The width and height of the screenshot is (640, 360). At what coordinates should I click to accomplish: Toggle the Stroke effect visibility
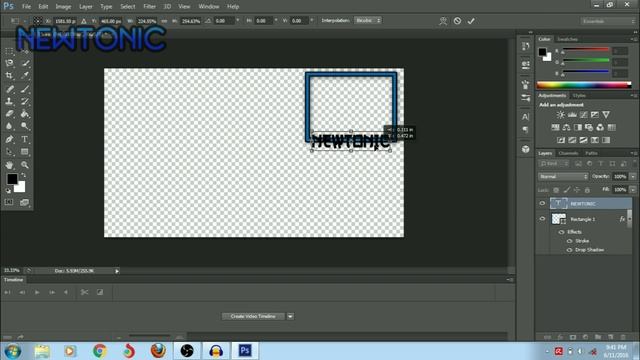coord(569,241)
